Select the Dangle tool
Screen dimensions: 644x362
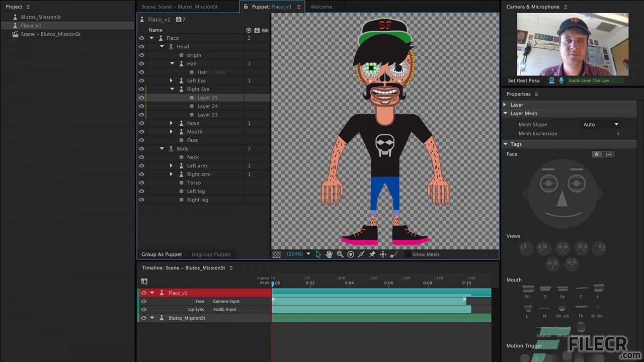[x=394, y=254]
